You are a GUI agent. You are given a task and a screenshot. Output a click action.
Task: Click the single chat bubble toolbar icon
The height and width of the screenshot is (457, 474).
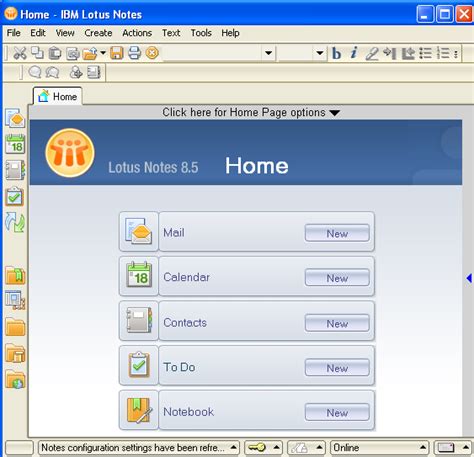[34, 72]
